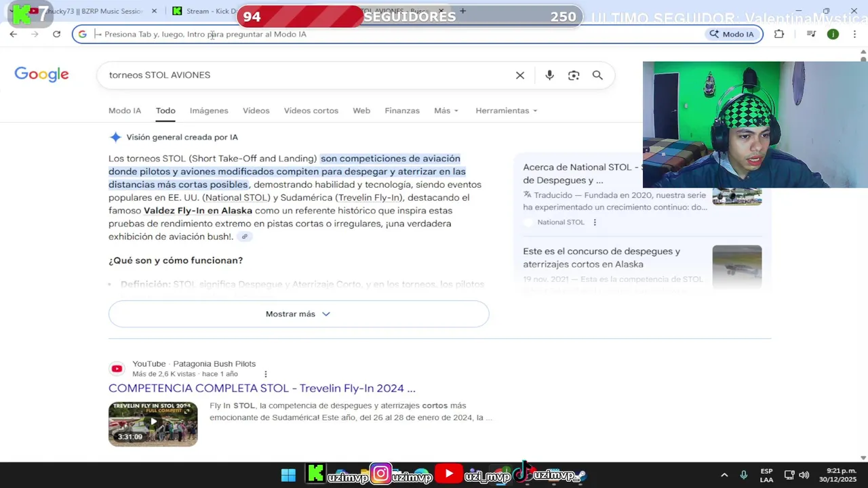
Task: Open the green profile avatar in Chrome
Action: (833, 34)
